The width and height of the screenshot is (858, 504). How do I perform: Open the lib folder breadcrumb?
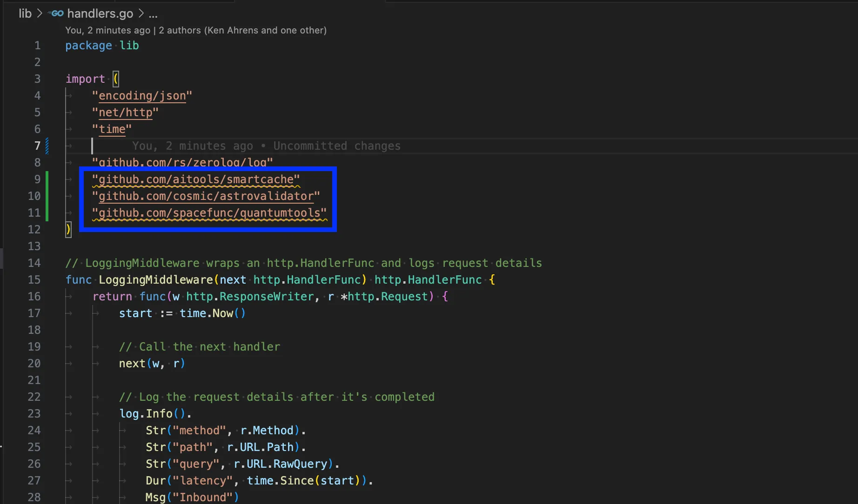coord(25,13)
